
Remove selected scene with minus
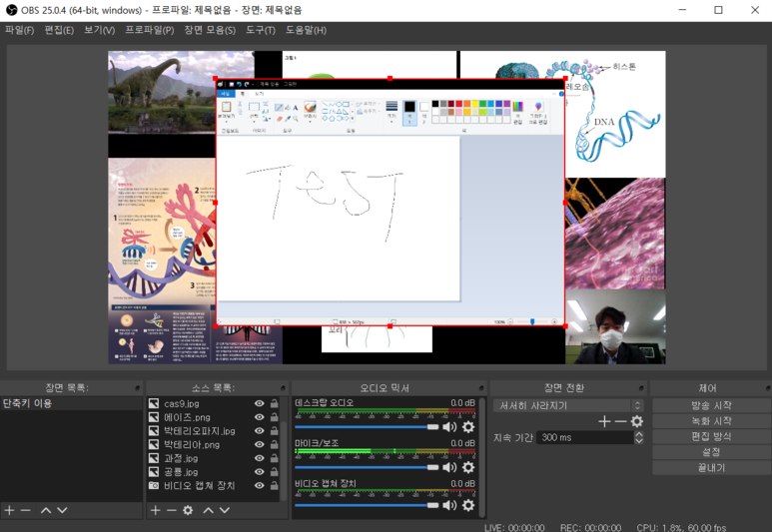26,510
